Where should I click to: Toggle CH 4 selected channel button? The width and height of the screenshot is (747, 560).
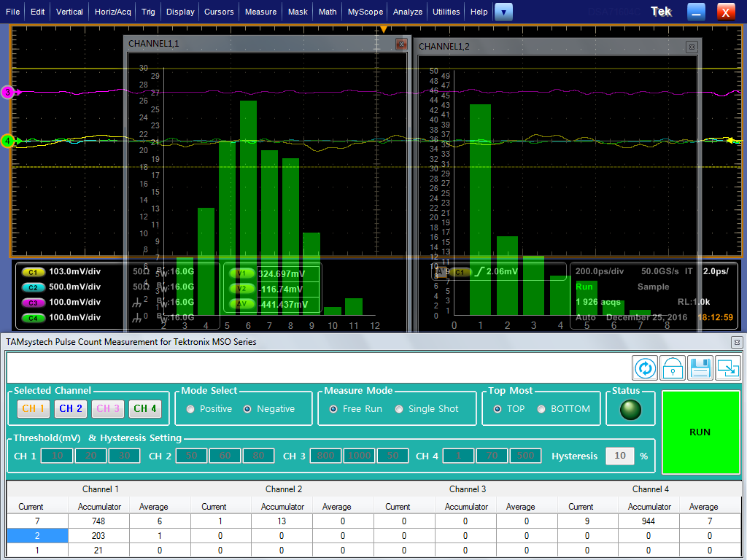point(145,408)
